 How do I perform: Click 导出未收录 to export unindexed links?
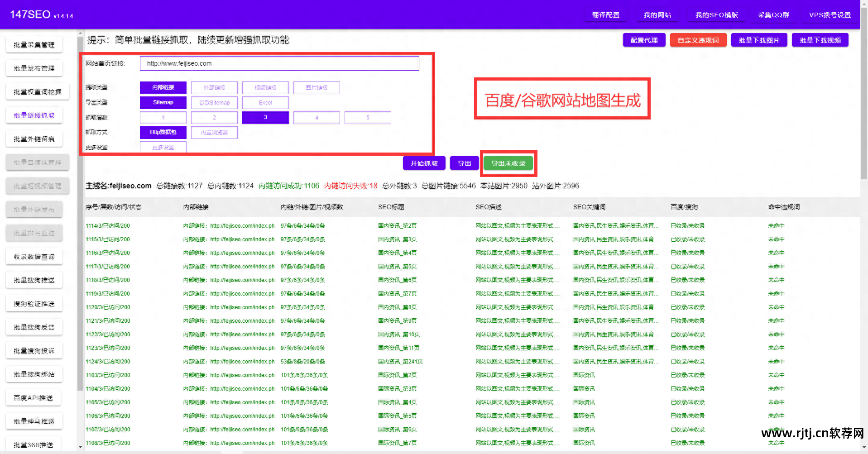pos(508,163)
